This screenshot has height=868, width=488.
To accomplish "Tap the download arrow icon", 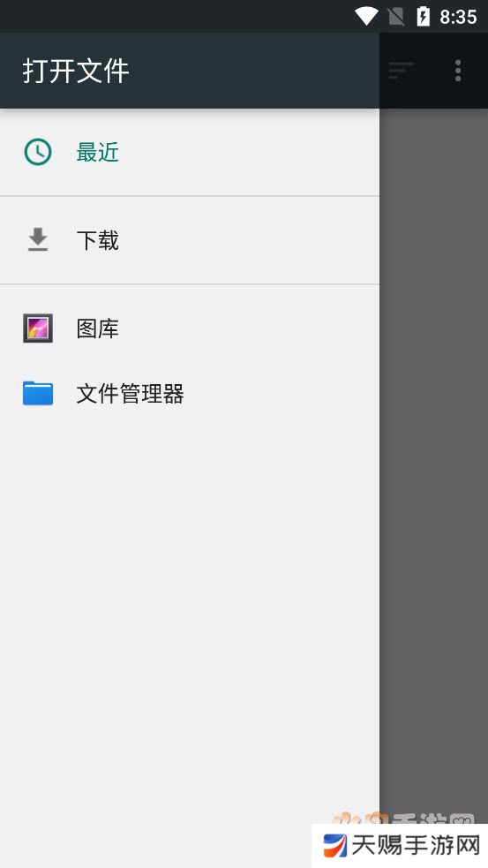I will coord(38,239).
